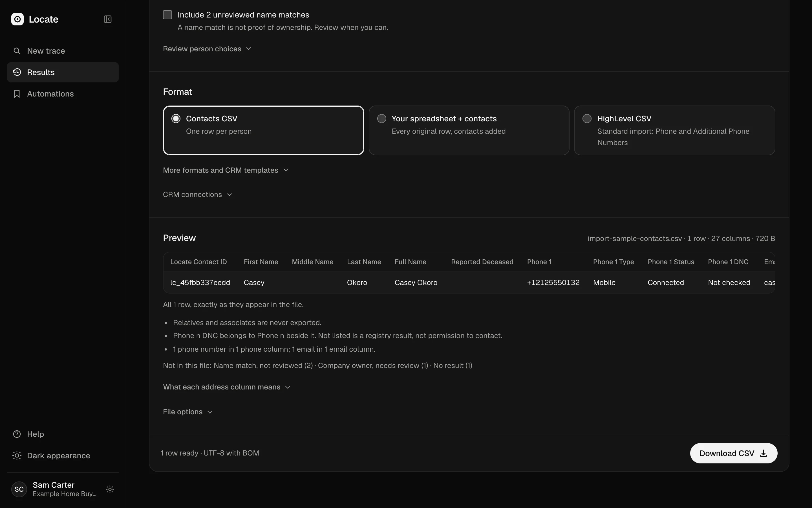Image resolution: width=812 pixels, height=508 pixels.
Task: Expand More formats and CRM templates
Action: click(x=226, y=170)
